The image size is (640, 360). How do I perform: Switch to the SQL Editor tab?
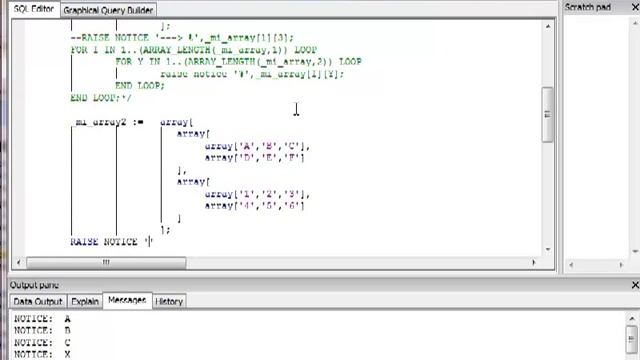pos(34,9)
